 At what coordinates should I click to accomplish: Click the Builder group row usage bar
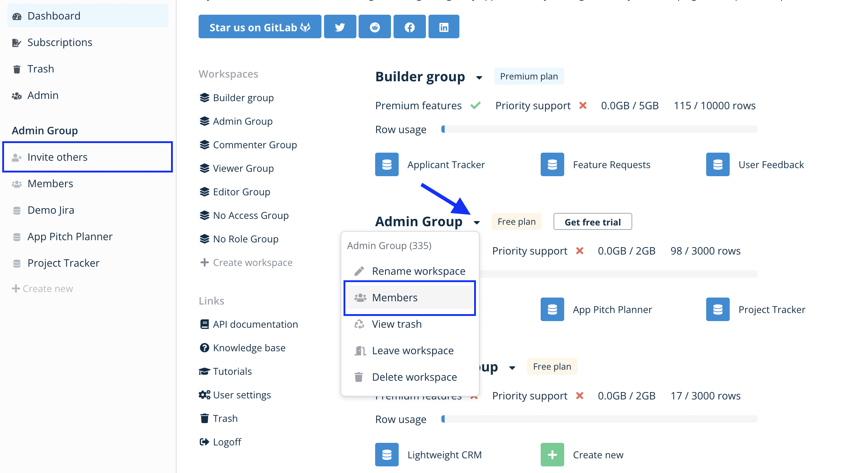click(599, 129)
